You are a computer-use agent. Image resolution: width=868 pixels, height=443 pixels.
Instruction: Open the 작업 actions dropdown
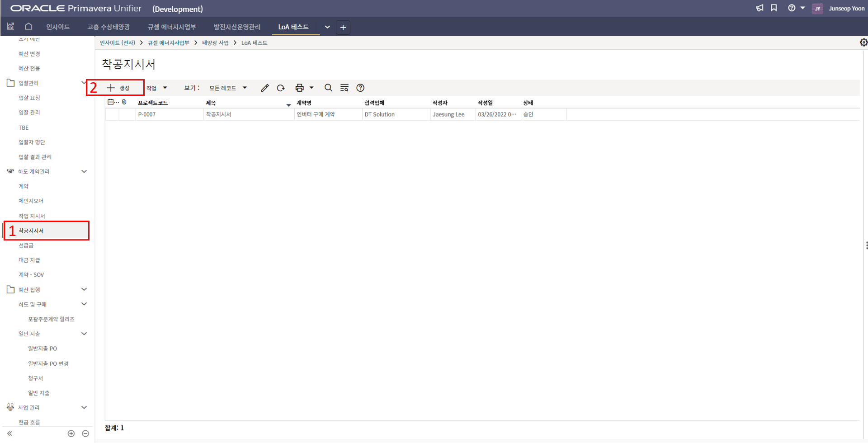[156, 88]
